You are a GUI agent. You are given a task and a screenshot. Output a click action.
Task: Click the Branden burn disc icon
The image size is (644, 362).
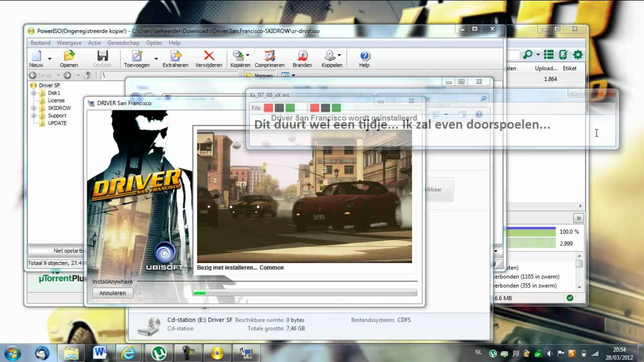pos(302,55)
